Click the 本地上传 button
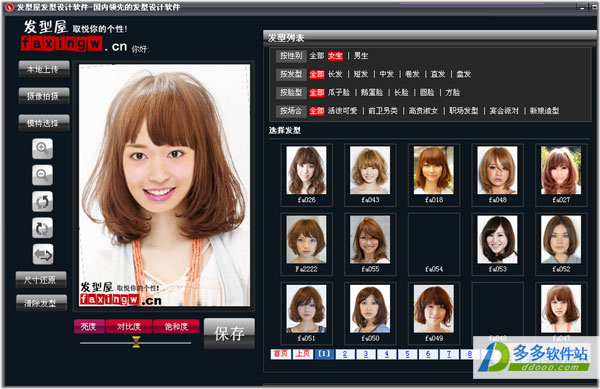The width and height of the screenshot is (600, 389). [x=44, y=69]
